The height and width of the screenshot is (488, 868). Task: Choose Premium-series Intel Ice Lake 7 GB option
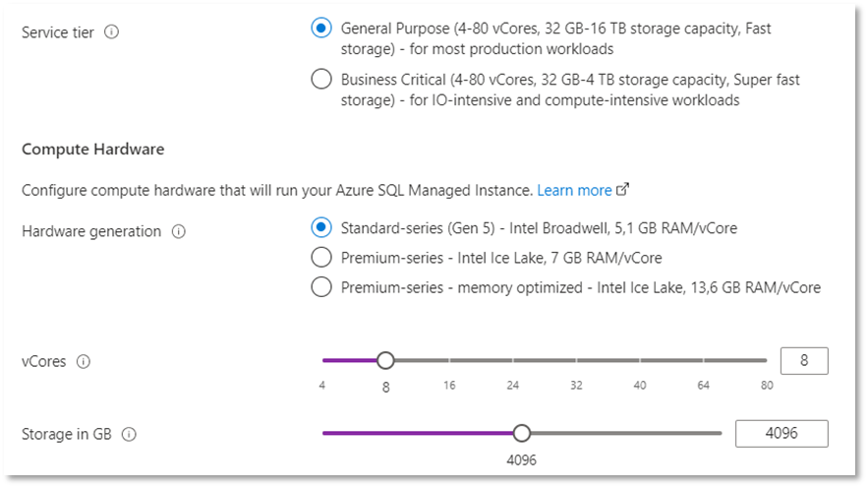pyautogui.click(x=320, y=258)
